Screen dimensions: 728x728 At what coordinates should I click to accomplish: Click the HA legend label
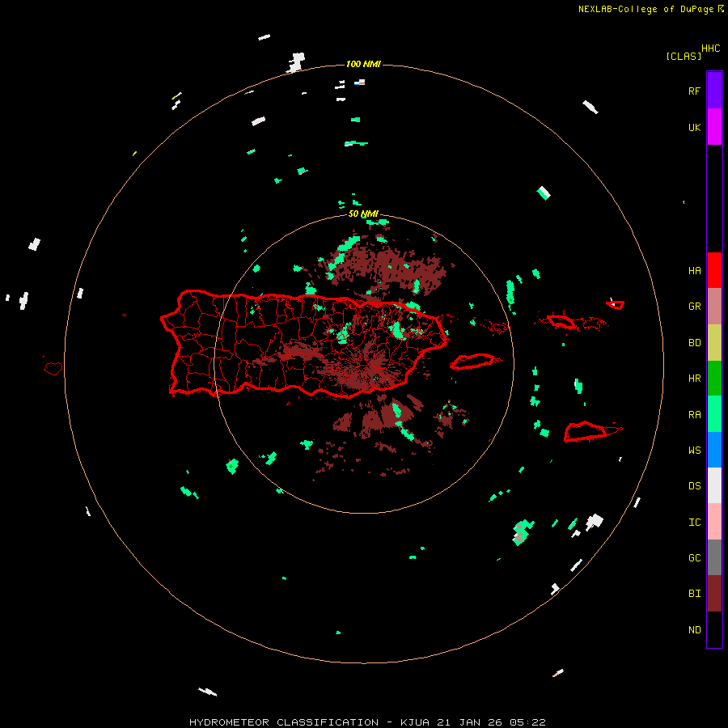pyautogui.click(x=694, y=271)
